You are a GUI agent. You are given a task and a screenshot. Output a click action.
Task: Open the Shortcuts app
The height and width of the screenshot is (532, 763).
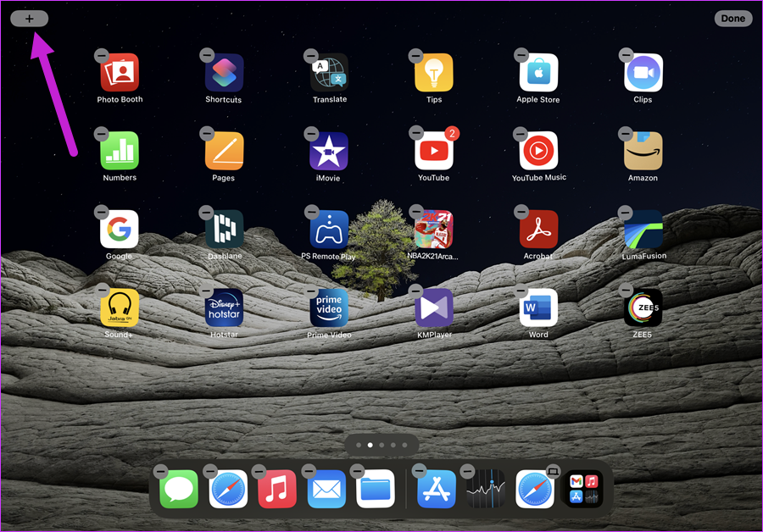tap(225, 73)
